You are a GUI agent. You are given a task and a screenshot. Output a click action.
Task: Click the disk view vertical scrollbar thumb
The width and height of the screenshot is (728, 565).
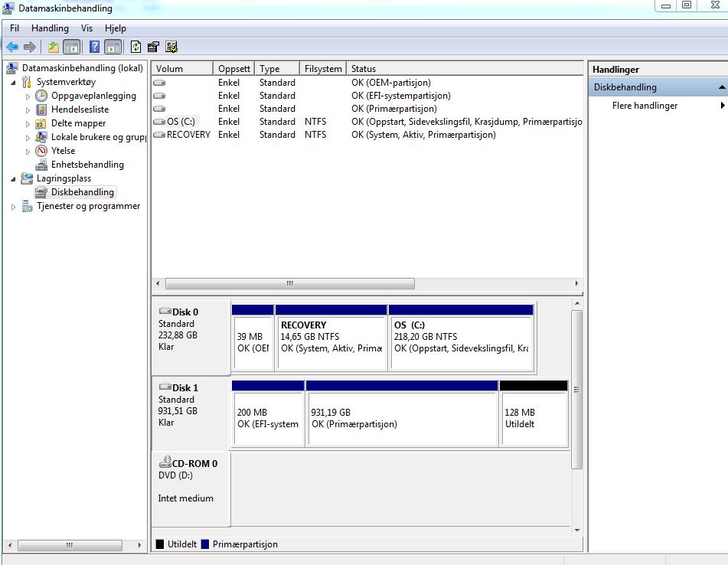pyautogui.click(x=576, y=390)
